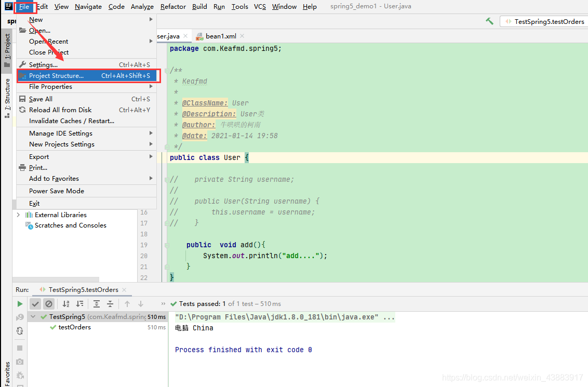
Task: Rerun the TestSpring5.testOrders test
Action: [x=20, y=304]
